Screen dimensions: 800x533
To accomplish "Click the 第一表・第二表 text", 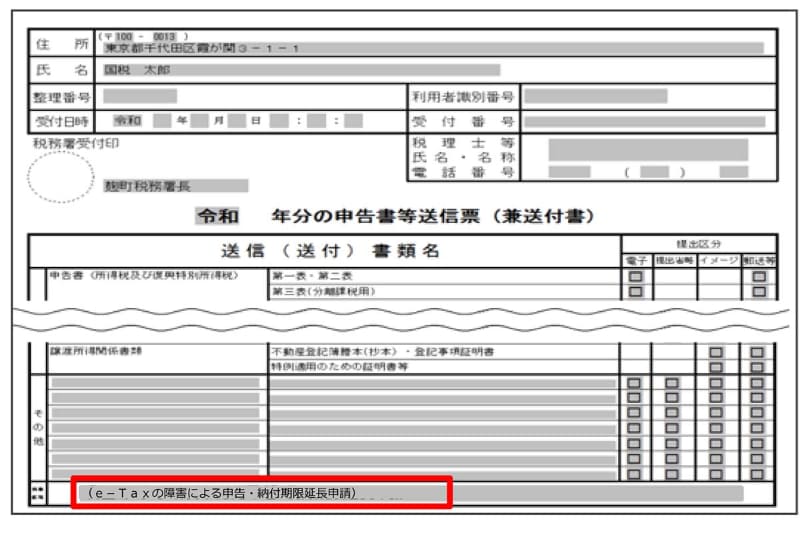I will pos(312,276).
